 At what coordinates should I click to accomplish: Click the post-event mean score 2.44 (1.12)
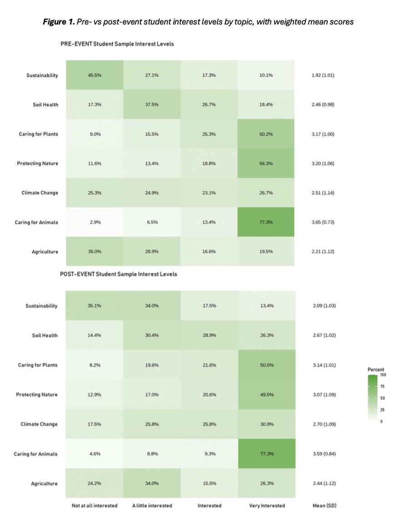click(323, 483)
